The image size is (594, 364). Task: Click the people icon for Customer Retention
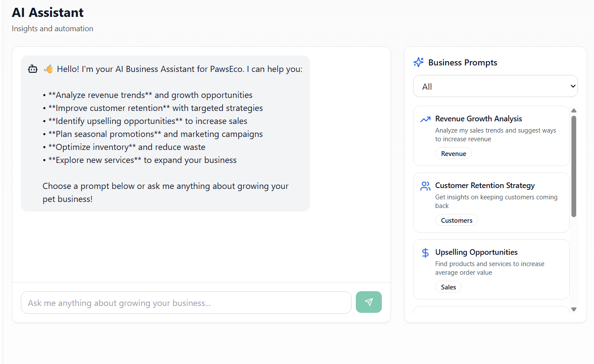coord(425,186)
